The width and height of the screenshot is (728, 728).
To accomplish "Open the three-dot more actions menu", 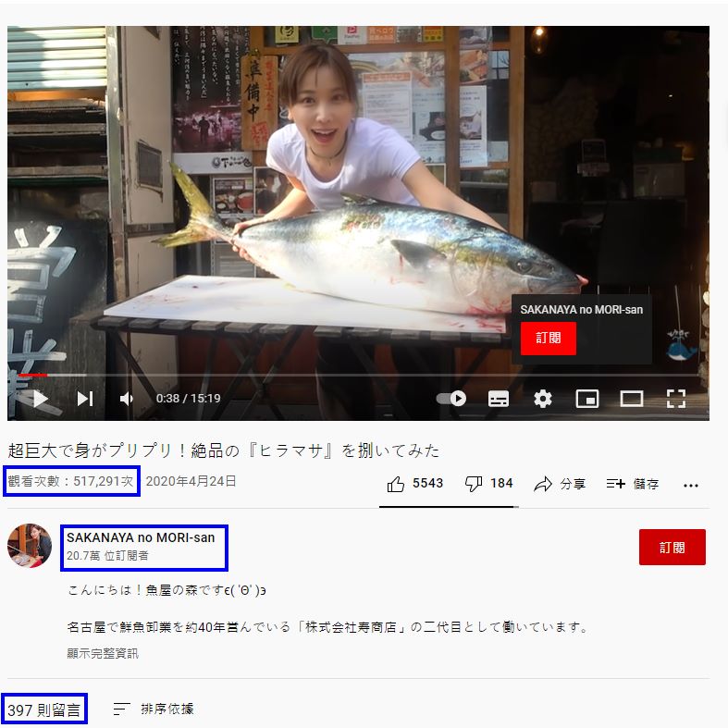I will coord(691,486).
